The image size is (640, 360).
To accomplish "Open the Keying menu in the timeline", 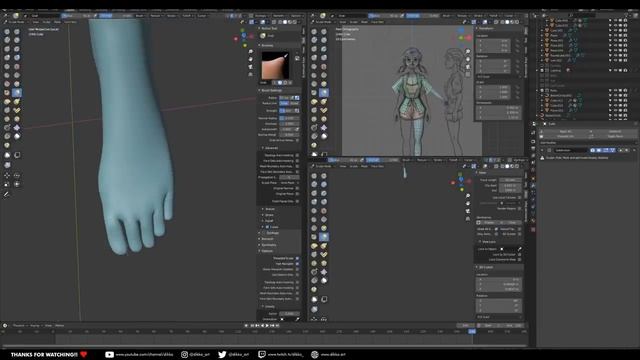I will (x=35, y=326).
